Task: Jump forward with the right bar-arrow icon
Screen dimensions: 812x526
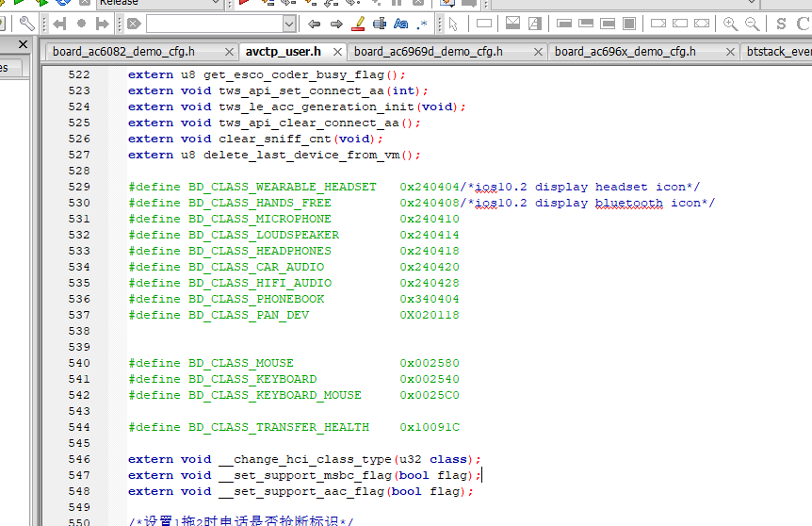Action: 103,24
